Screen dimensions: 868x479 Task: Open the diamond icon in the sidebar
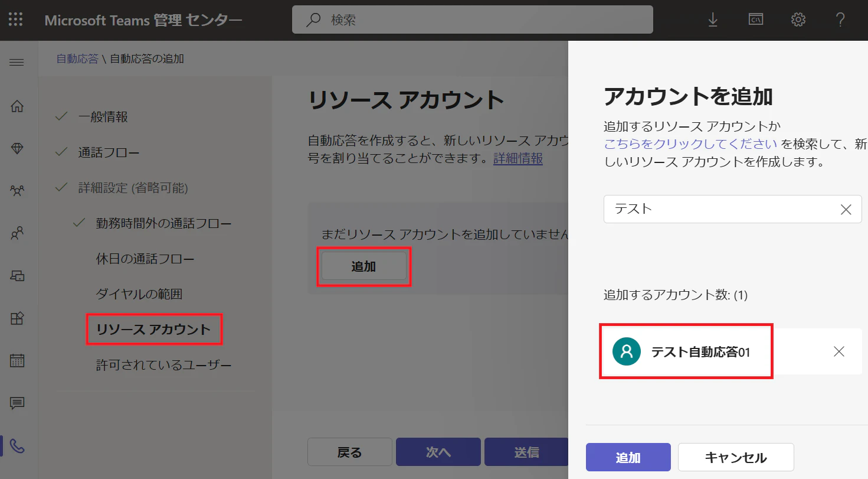pos(17,149)
